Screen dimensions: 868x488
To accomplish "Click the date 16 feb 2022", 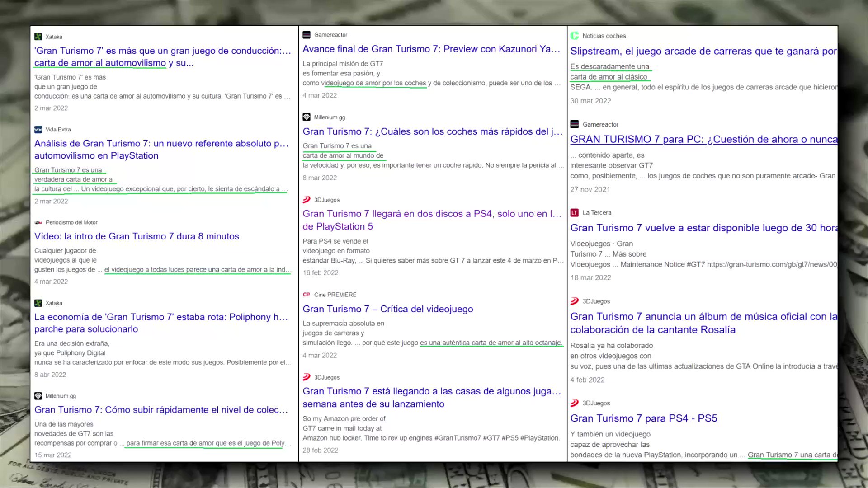I will 321,273.
